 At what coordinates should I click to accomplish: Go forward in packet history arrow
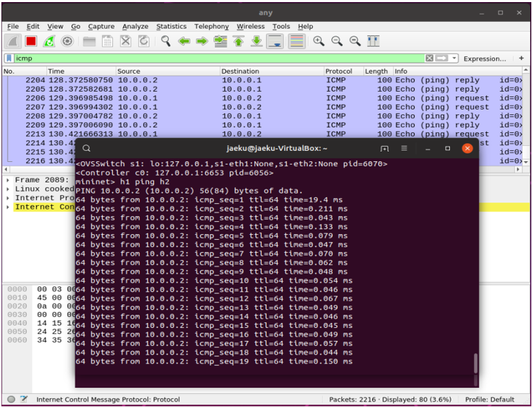[202, 41]
